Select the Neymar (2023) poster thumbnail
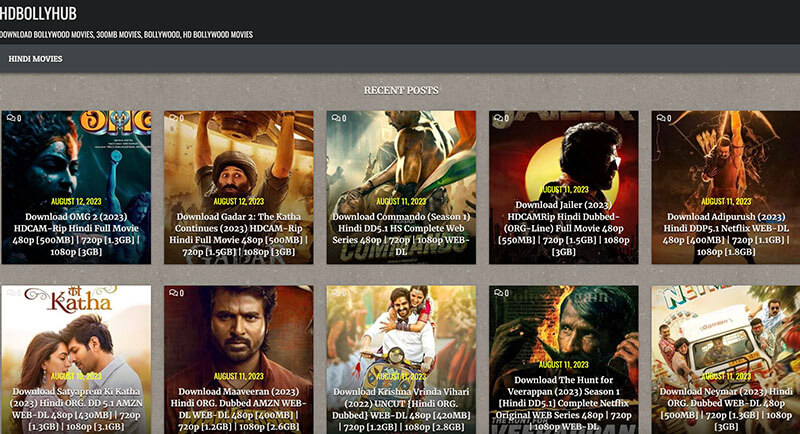This screenshot has height=434, width=800. click(x=726, y=330)
